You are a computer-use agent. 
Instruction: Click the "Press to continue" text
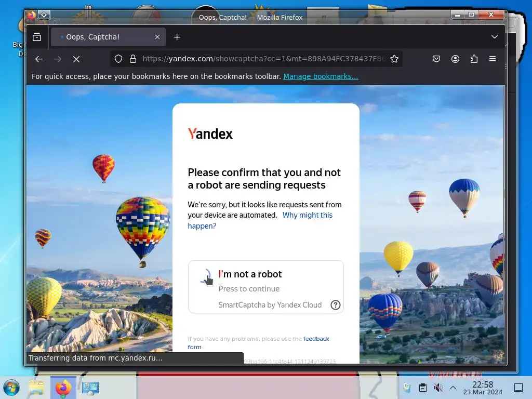[x=249, y=289]
